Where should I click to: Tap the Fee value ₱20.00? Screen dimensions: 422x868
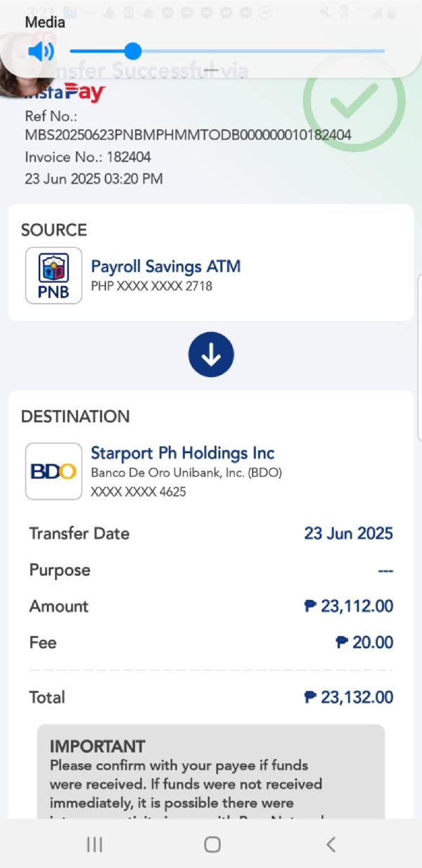point(364,642)
